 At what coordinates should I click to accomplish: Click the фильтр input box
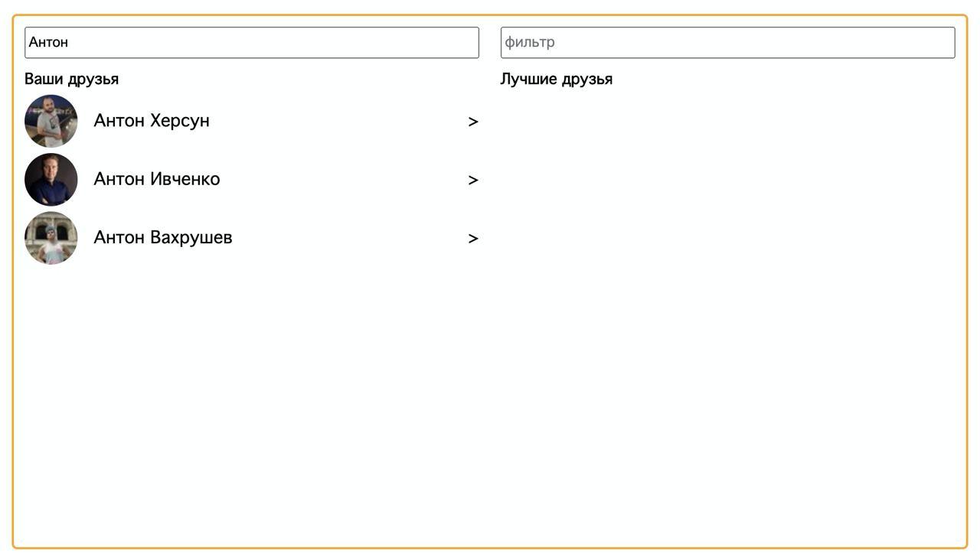[x=728, y=42]
